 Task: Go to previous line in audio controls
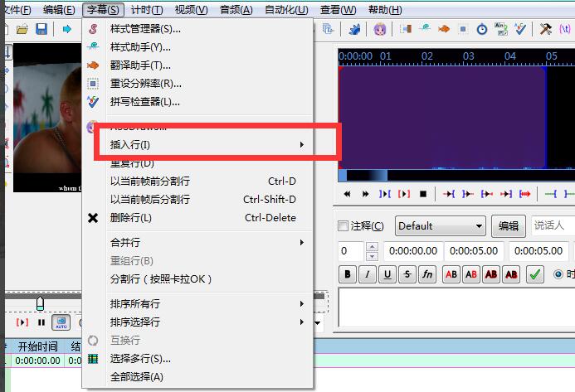(347, 194)
